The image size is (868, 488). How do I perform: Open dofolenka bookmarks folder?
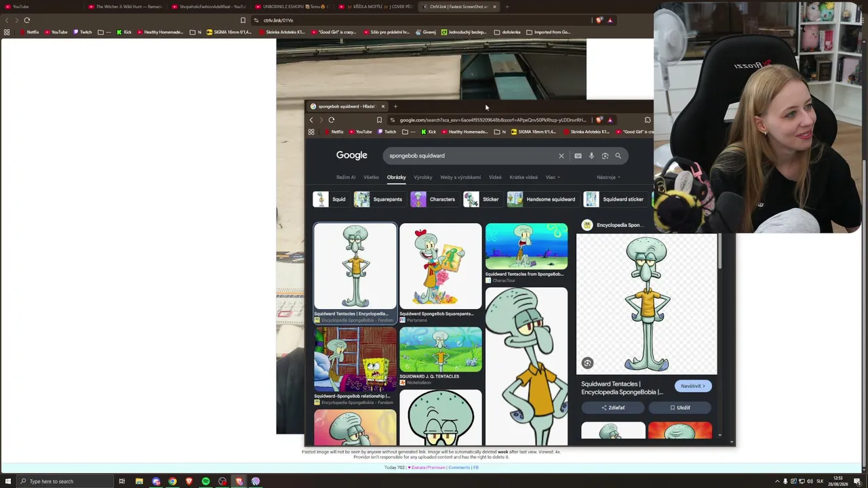pos(507,32)
